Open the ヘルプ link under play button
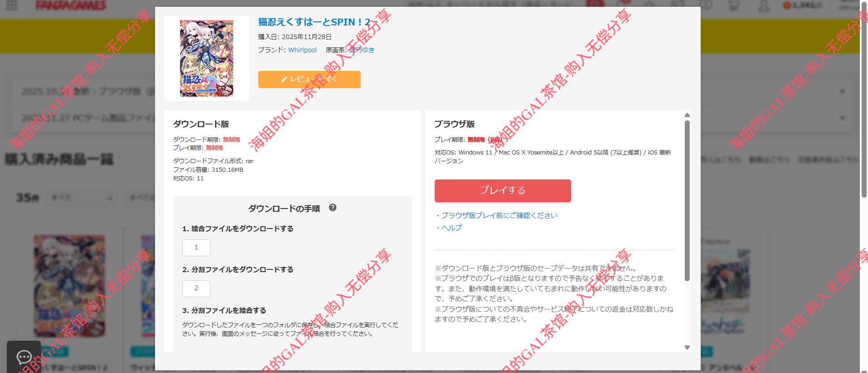 click(451, 228)
